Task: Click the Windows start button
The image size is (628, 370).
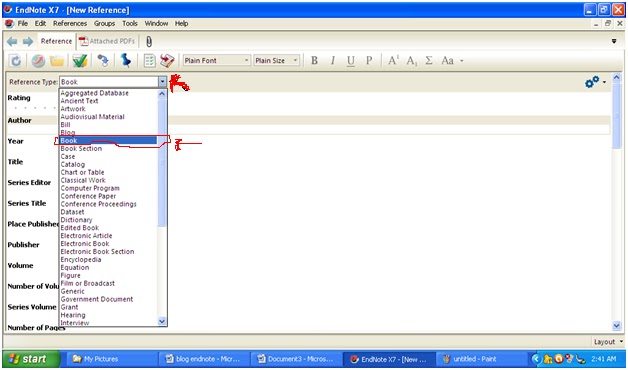Action: (x=31, y=359)
